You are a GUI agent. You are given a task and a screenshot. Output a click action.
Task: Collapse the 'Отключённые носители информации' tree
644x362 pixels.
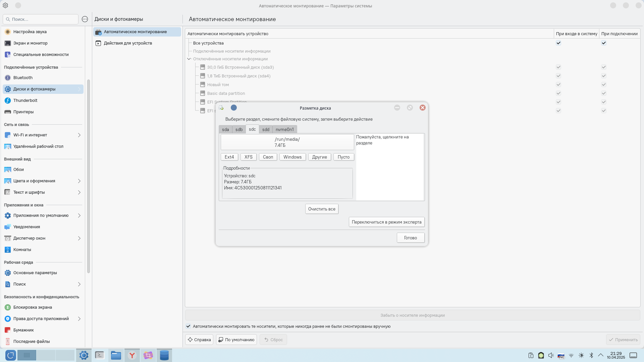(189, 59)
